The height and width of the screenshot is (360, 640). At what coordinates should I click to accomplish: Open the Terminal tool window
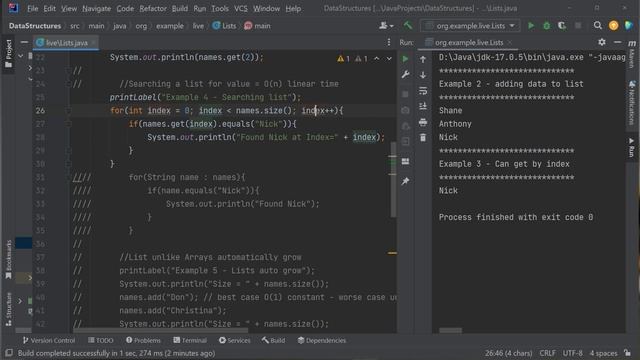[x=190, y=340]
